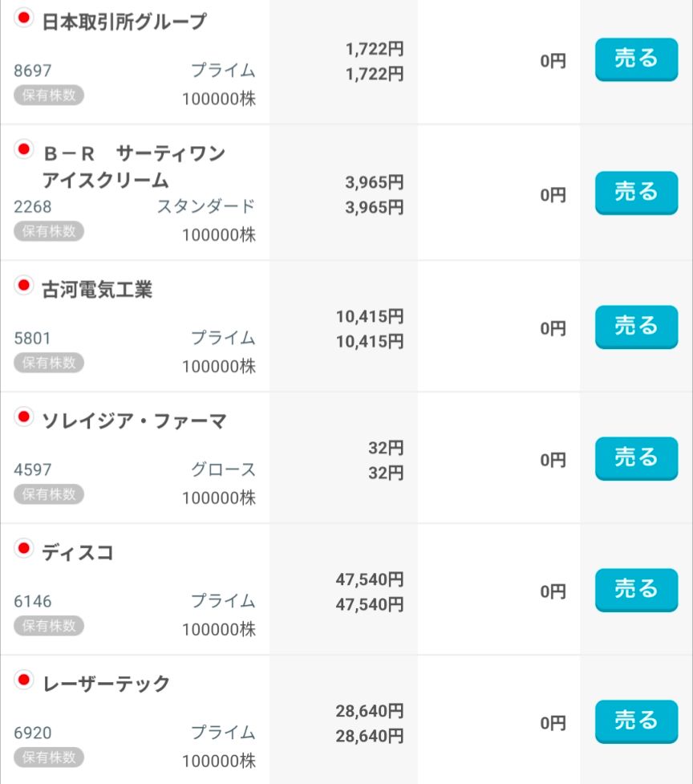The width and height of the screenshot is (693, 784).
Task: Open the 古河電気工業 stock details
Action: point(97,290)
